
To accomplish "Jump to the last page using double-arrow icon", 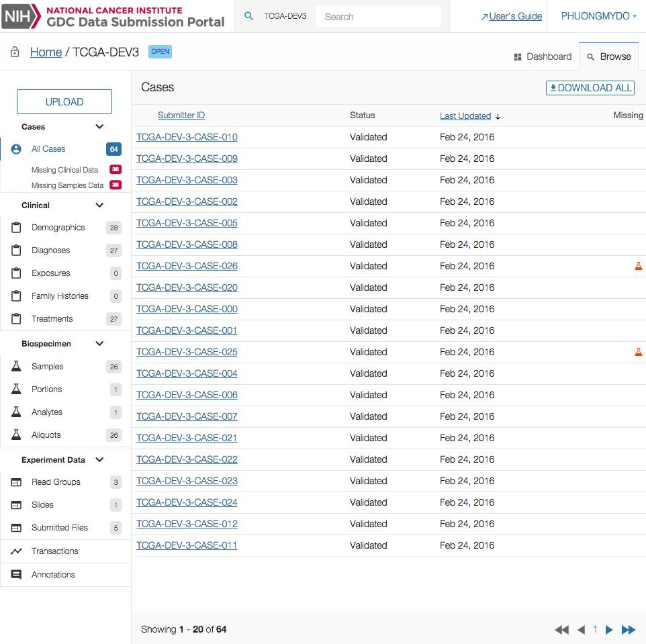I will click(628, 630).
